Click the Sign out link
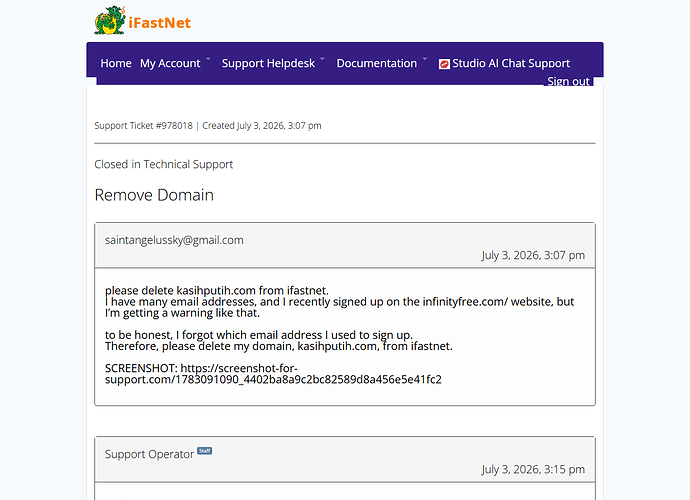Viewport: 690px width, 500px height. [568, 81]
